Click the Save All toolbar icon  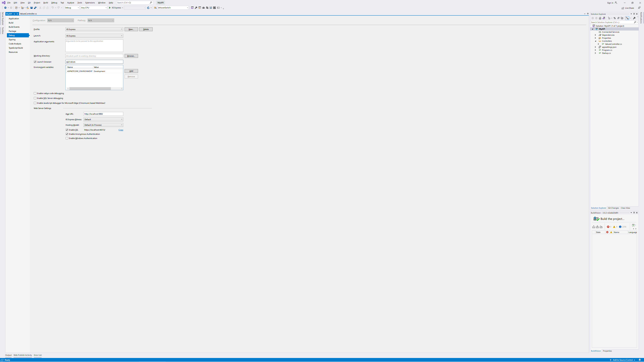pos(35,8)
